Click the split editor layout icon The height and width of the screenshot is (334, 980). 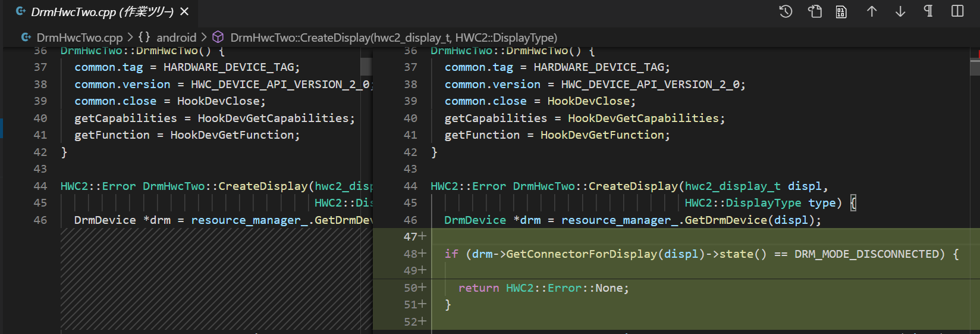(x=957, y=11)
